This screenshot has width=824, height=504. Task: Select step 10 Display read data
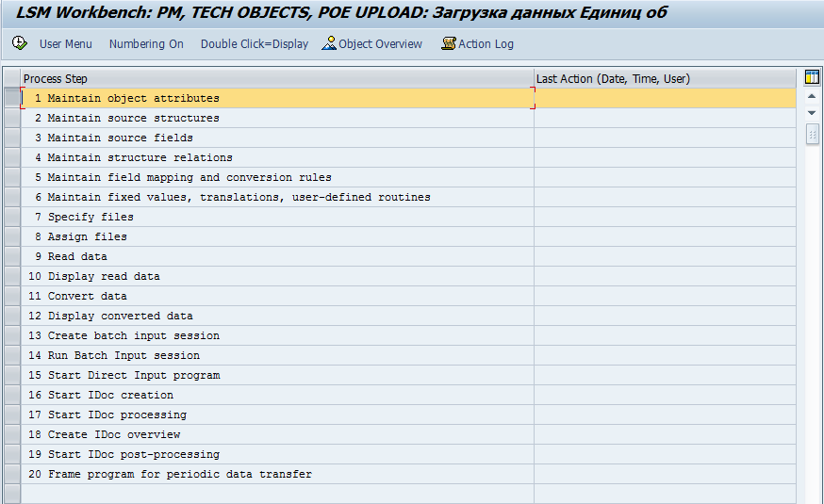click(x=277, y=276)
